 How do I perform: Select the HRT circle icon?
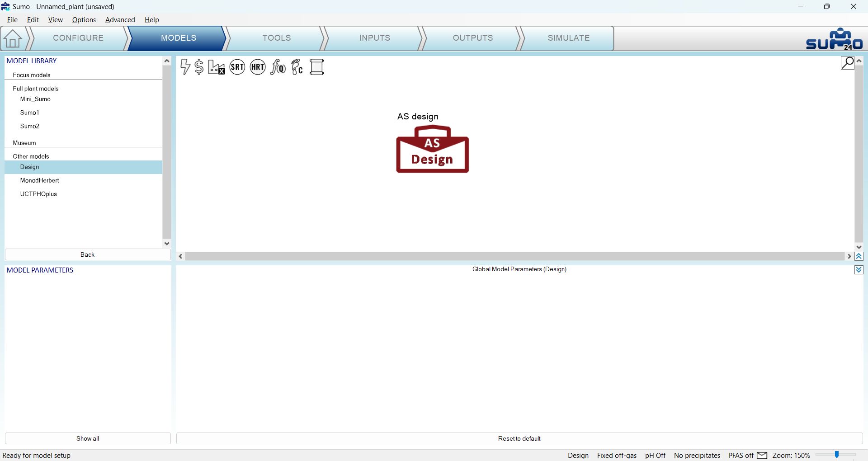click(x=258, y=67)
